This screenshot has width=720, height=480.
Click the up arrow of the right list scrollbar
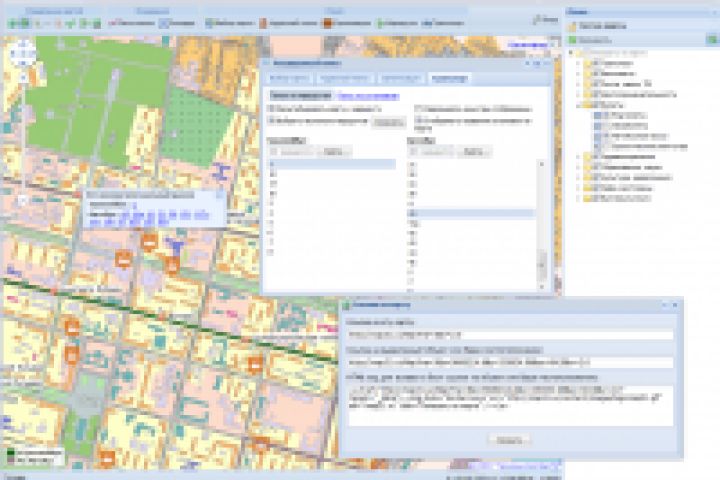542,164
